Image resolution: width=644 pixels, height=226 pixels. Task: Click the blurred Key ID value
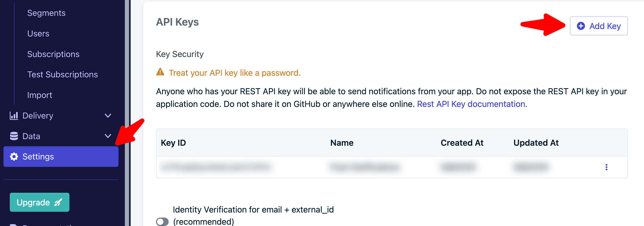216,167
